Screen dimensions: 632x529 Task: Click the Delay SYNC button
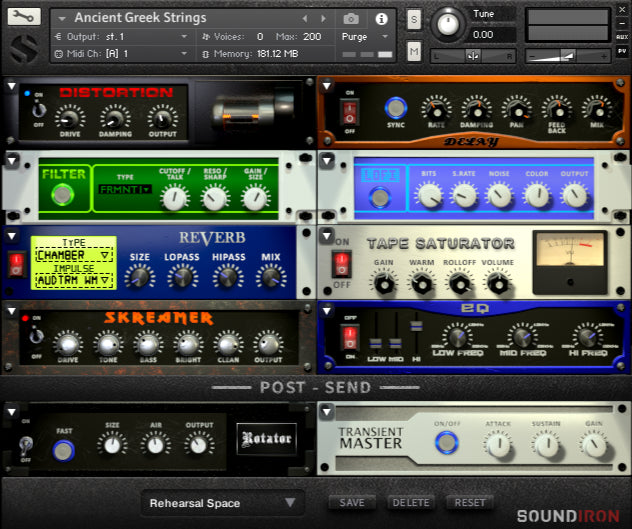tap(397, 107)
